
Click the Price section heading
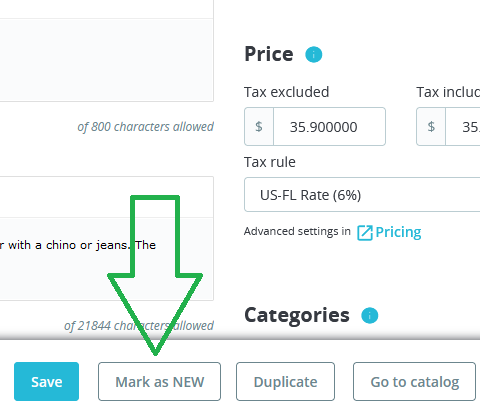pyautogui.click(x=269, y=54)
